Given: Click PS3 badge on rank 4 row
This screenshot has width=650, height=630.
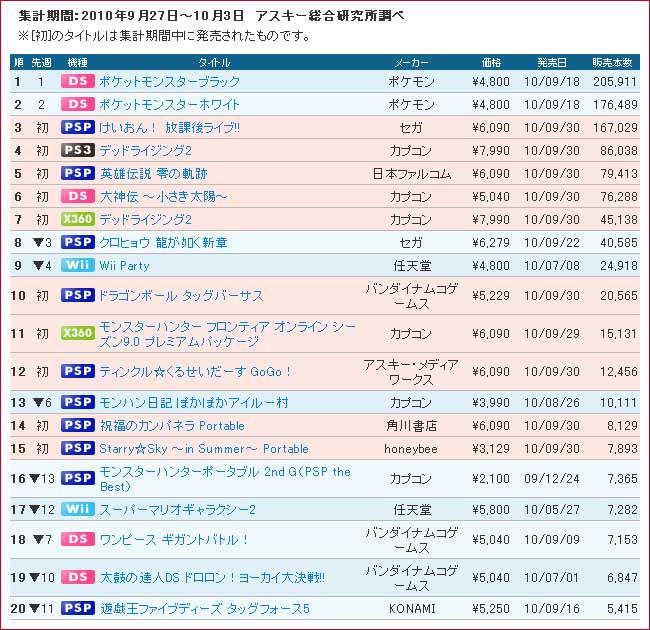Looking at the screenshot, I should point(78,150).
